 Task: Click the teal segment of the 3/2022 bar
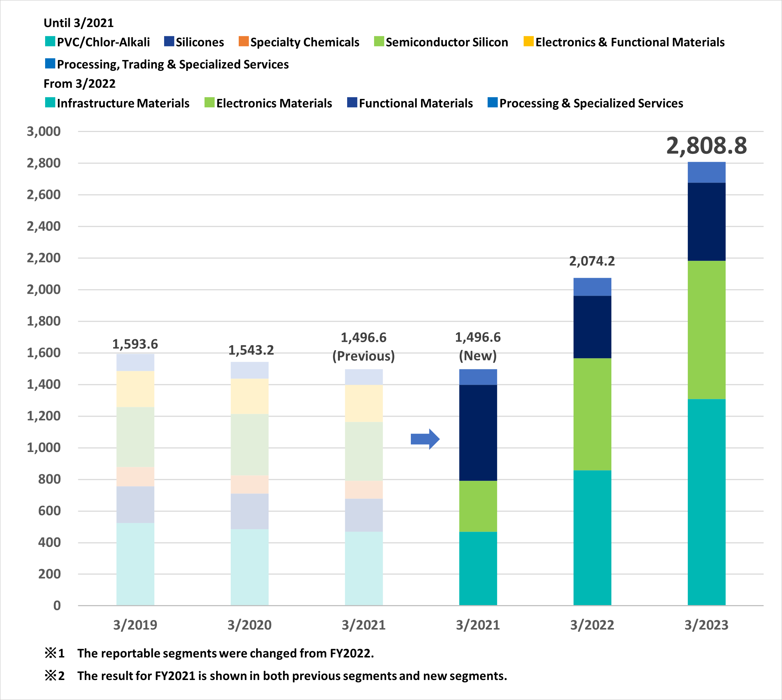click(592, 538)
